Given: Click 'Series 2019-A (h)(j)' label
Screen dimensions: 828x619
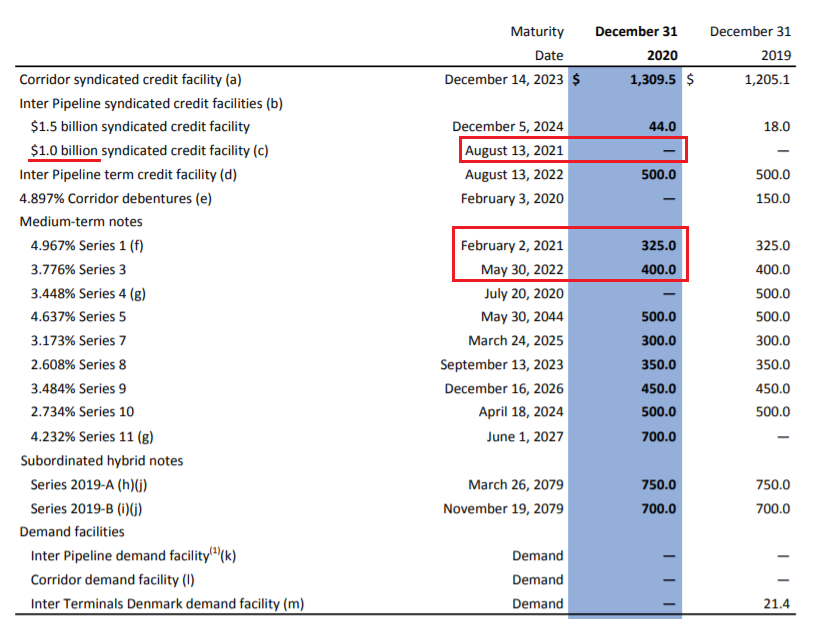Looking at the screenshot, I should pyautogui.click(x=89, y=485).
